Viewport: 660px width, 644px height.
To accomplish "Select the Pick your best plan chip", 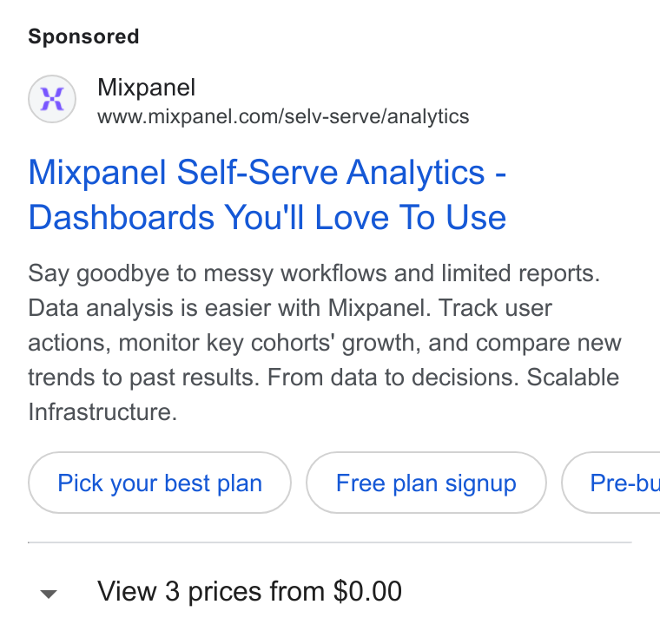I will click(x=160, y=483).
